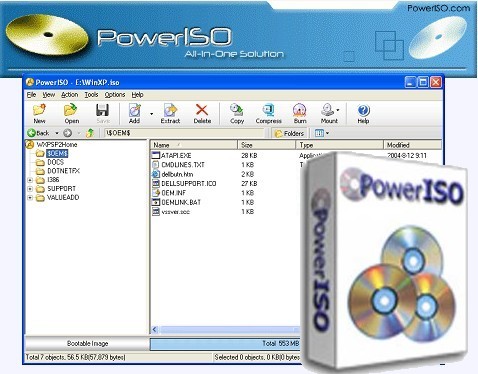Open the File menu

pos(31,95)
